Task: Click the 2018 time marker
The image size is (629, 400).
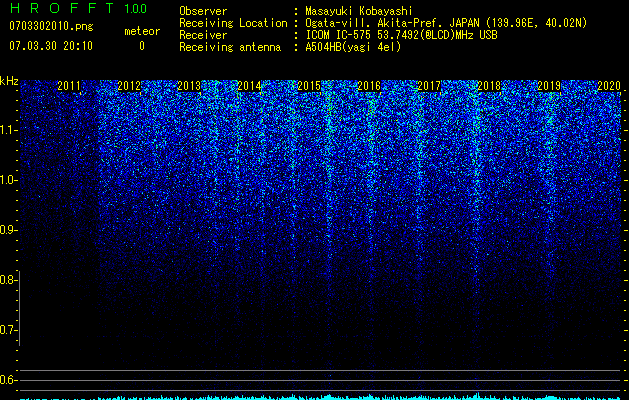Action: (x=489, y=86)
